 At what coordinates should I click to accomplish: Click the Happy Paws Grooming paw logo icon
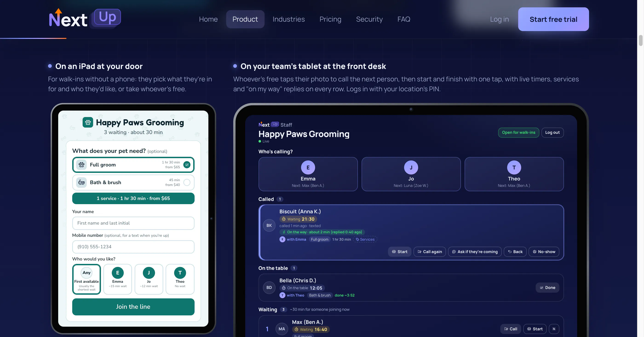pyautogui.click(x=88, y=122)
